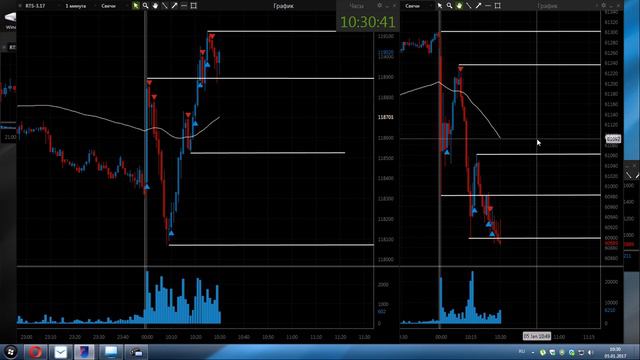The width and height of the screenshot is (640, 360).
Task: Choose arrow line drawing tool in left chart
Action: pos(174,6)
